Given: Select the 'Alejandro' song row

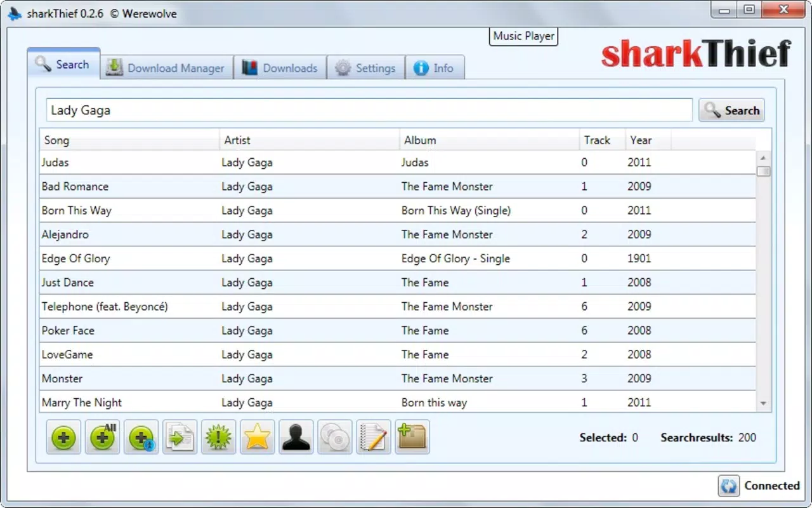Looking at the screenshot, I should [x=398, y=235].
